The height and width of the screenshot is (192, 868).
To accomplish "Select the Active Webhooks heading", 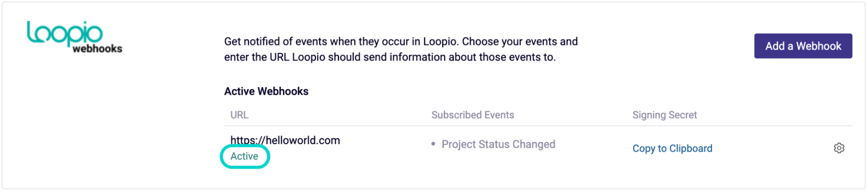I will pos(266,91).
